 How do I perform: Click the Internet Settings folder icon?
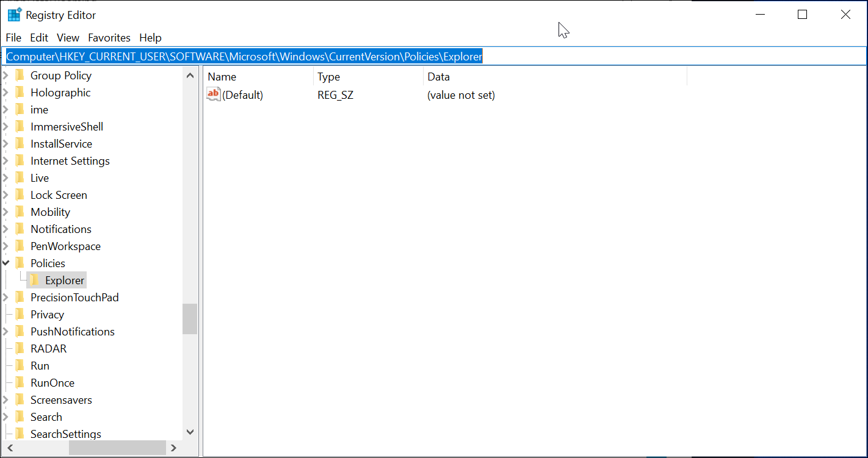coord(20,161)
